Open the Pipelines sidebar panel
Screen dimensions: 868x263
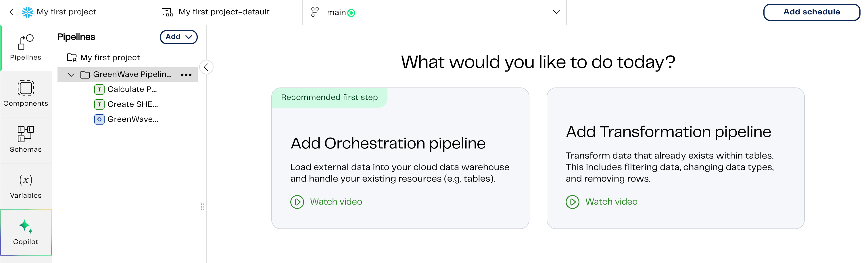[26, 47]
